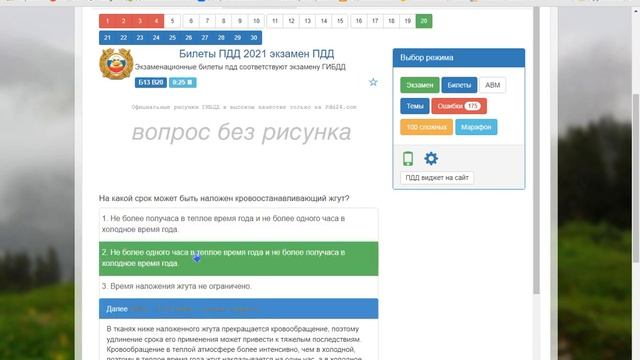Open extra question 30
The image size is (640, 360).
[x=253, y=38]
